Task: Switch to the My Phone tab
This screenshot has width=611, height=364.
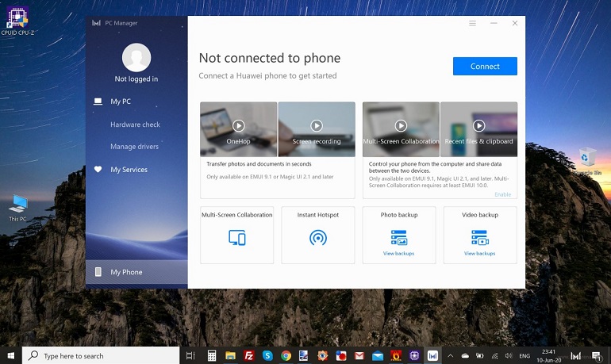Action: pyautogui.click(x=126, y=272)
